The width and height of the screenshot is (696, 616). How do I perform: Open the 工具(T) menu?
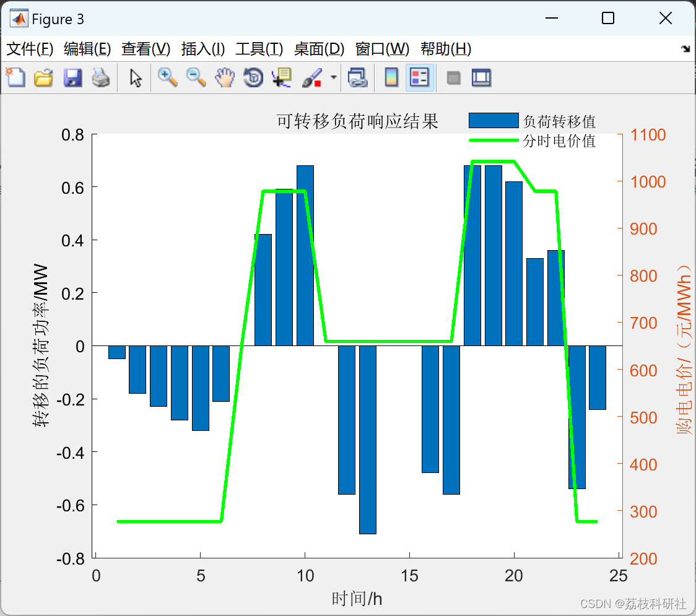[259, 49]
